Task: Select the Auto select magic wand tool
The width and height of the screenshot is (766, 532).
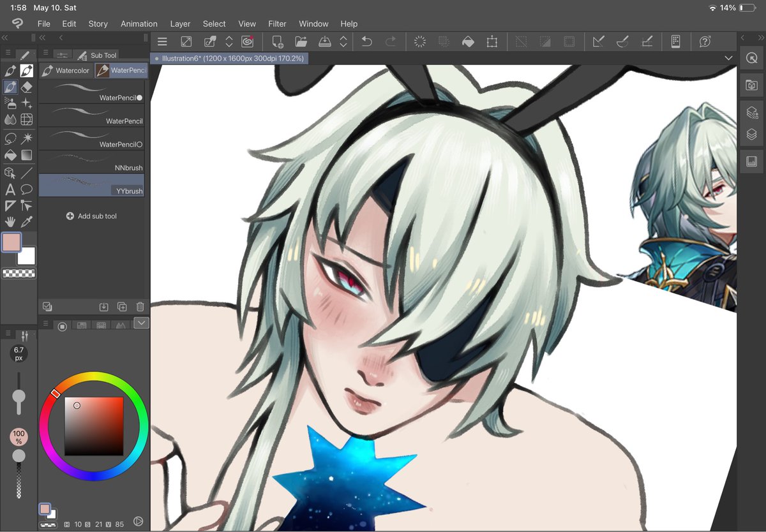Action: (x=27, y=138)
